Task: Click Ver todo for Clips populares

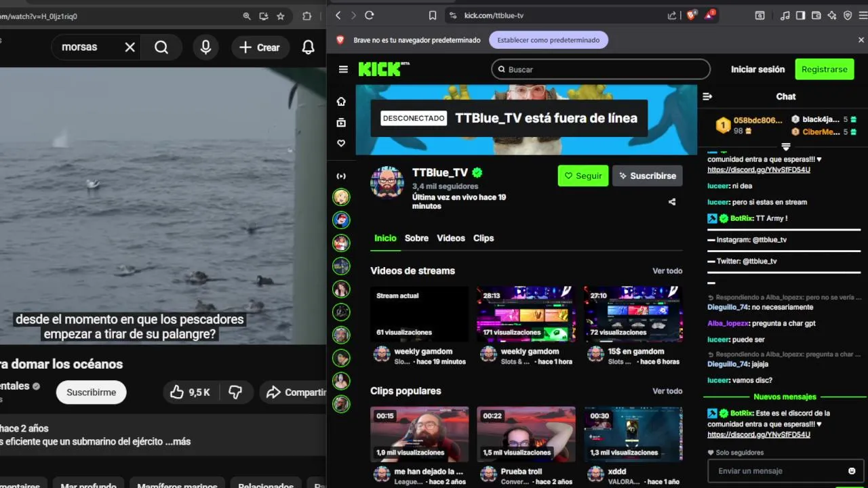Action: tap(667, 391)
